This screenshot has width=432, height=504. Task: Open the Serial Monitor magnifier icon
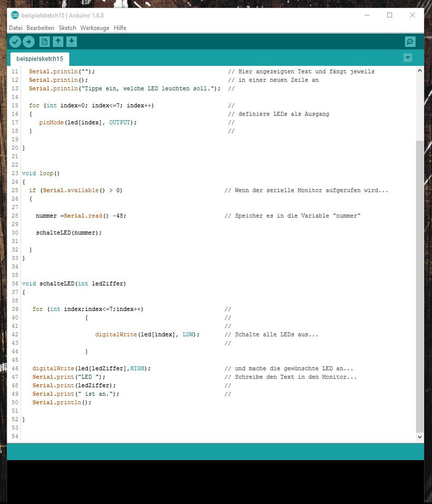pyautogui.click(x=410, y=42)
